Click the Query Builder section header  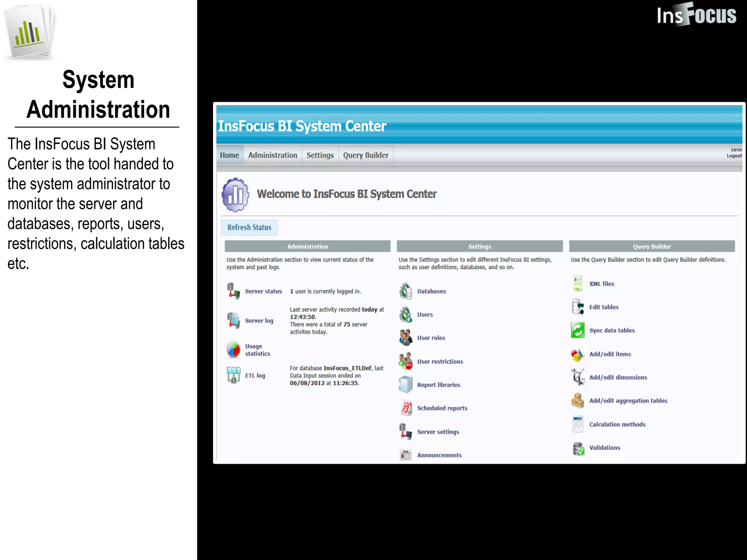[x=652, y=246]
